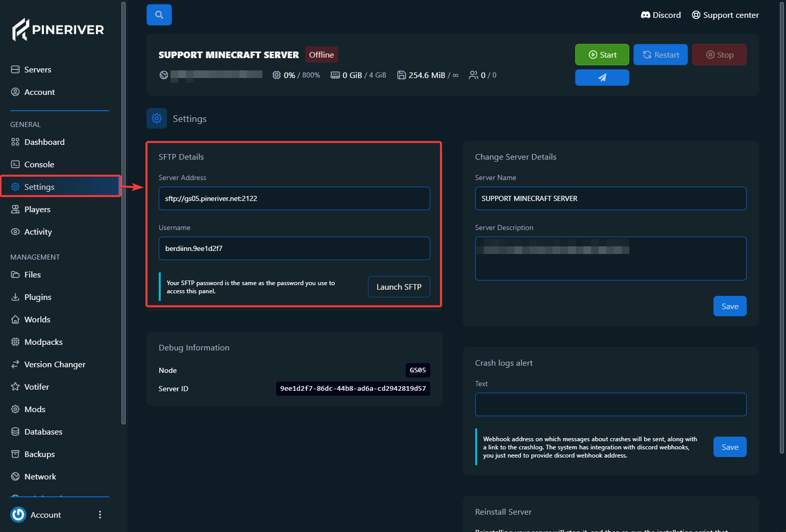Image resolution: width=786 pixels, height=532 pixels.
Task: Click the Activity eye icon
Action: click(15, 232)
